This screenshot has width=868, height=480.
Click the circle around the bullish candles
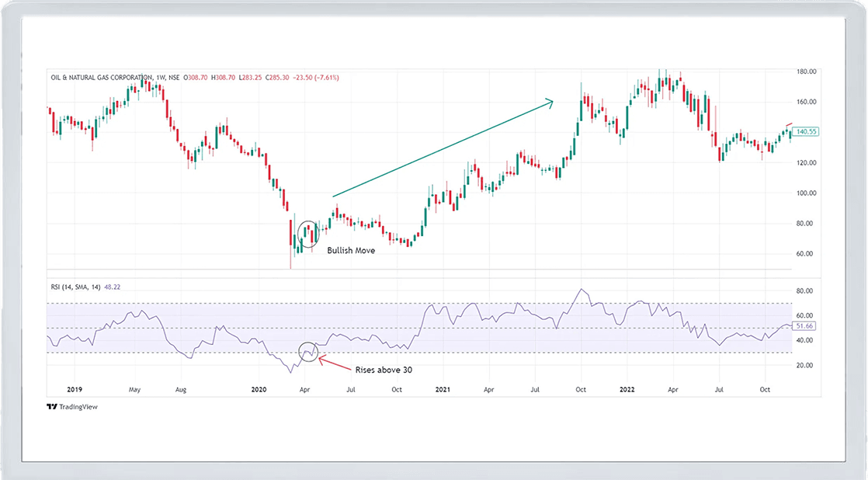[308, 232]
